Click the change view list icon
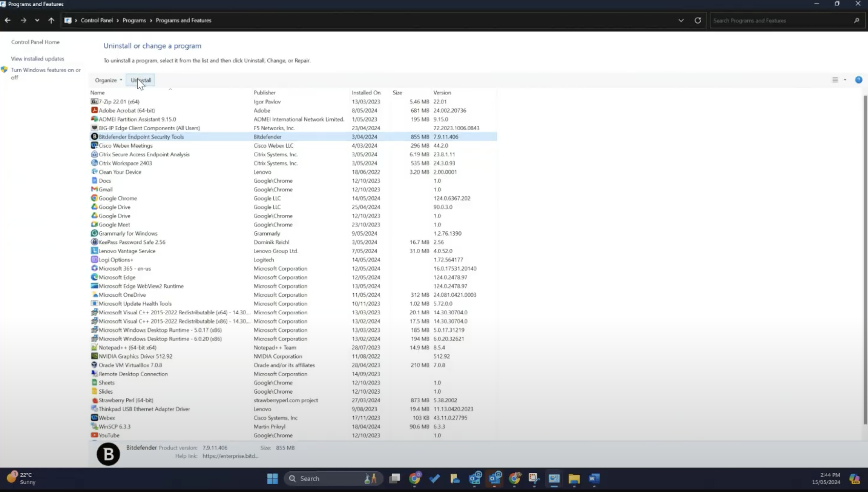The width and height of the screenshot is (868, 492). click(x=835, y=80)
